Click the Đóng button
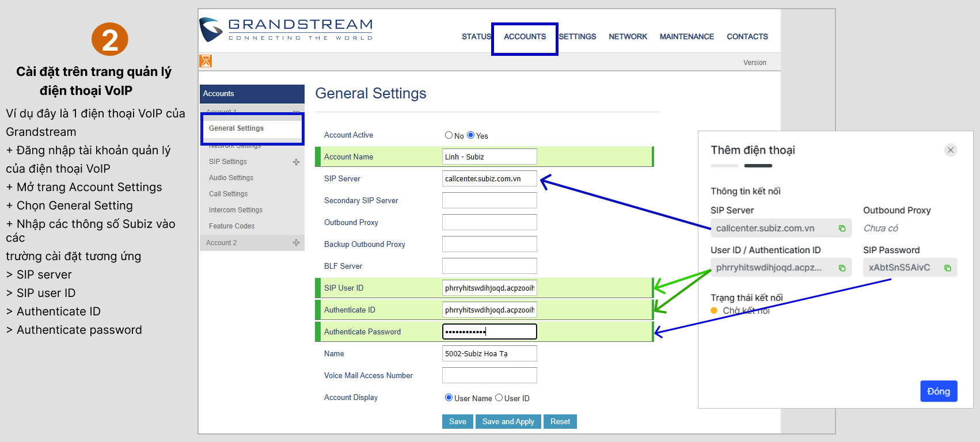 pyautogui.click(x=938, y=391)
